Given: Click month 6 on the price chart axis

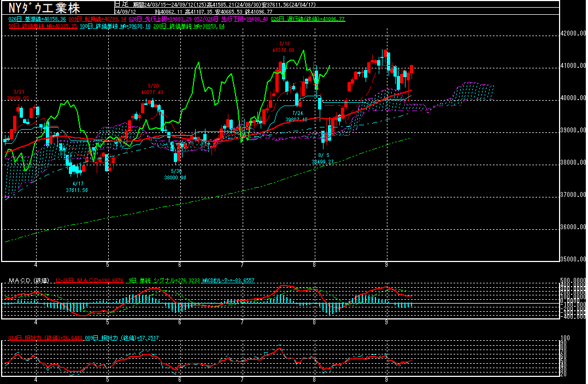Looking at the screenshot, I should coord(180,265).
